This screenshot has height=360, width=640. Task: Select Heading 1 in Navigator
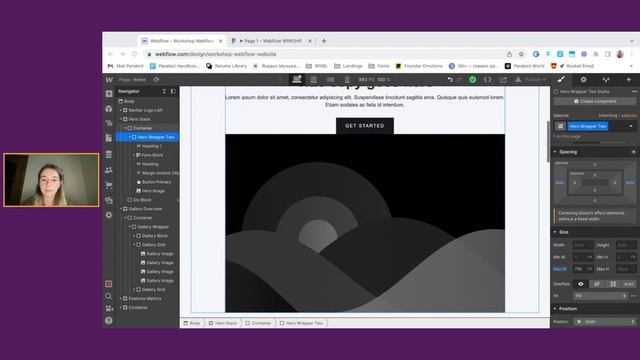151,146
